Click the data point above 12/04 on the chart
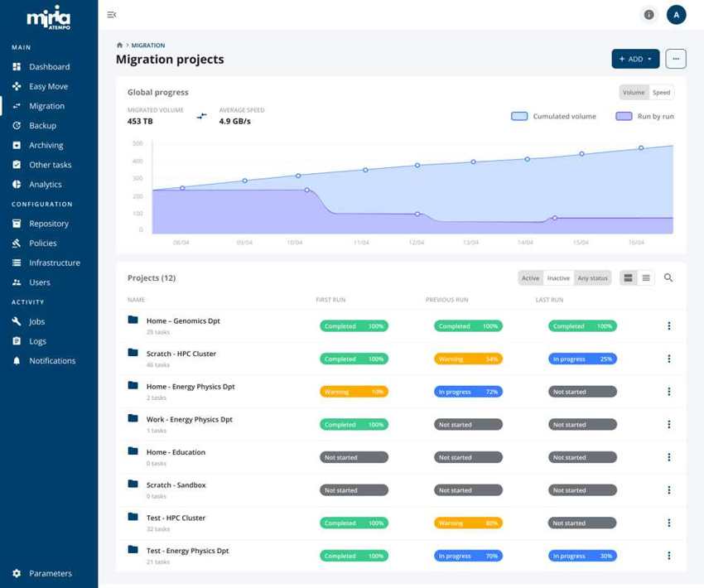704x588 pixels. point(417,166)
